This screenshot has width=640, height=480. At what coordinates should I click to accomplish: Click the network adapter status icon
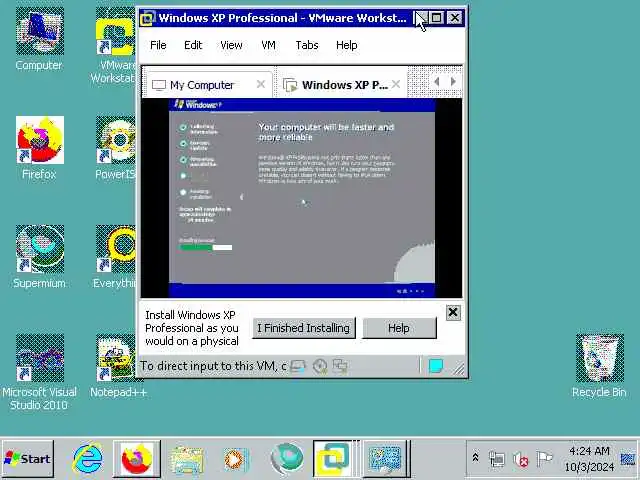340,367
